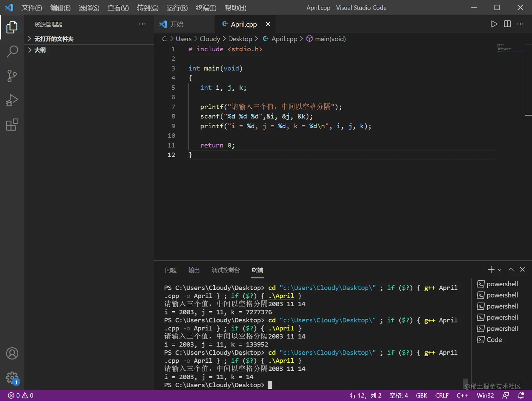Close the April.cpp editor tab
This screenshot has width=532, height=401.
pyautogui.click(x=268, y=24)
